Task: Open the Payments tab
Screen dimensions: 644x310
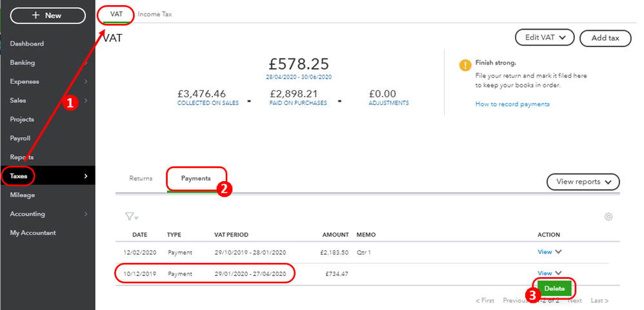Action: (196, 179)
